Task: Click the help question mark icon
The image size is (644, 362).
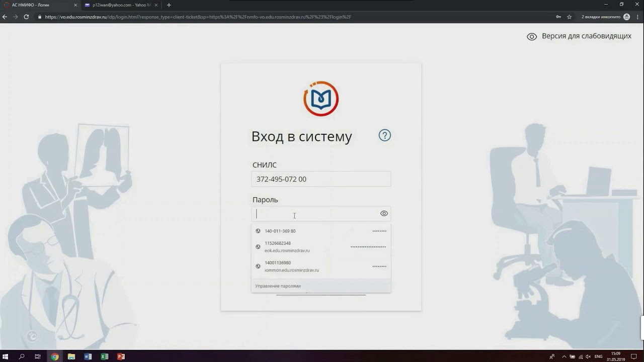Action: (x=385, y=135)
